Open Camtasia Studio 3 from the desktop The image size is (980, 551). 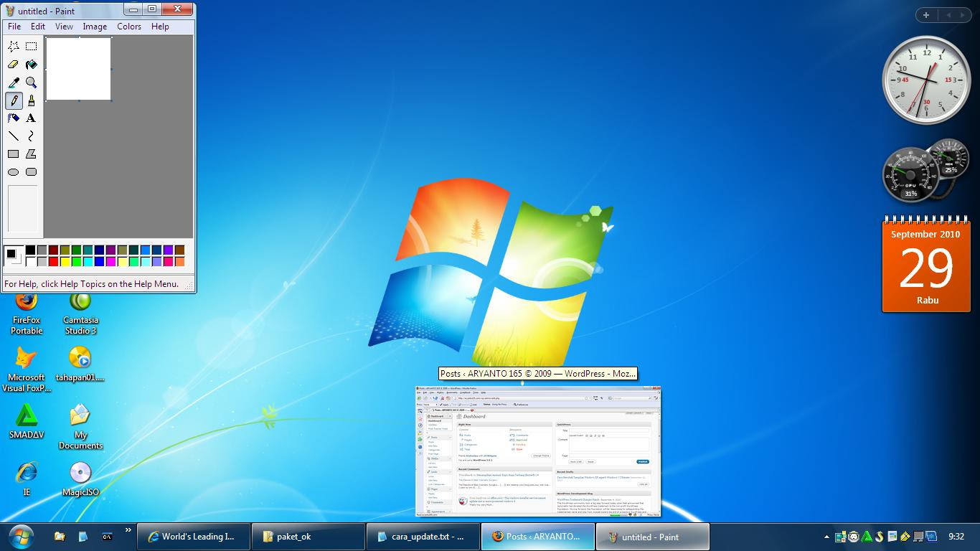pos(80,301)
